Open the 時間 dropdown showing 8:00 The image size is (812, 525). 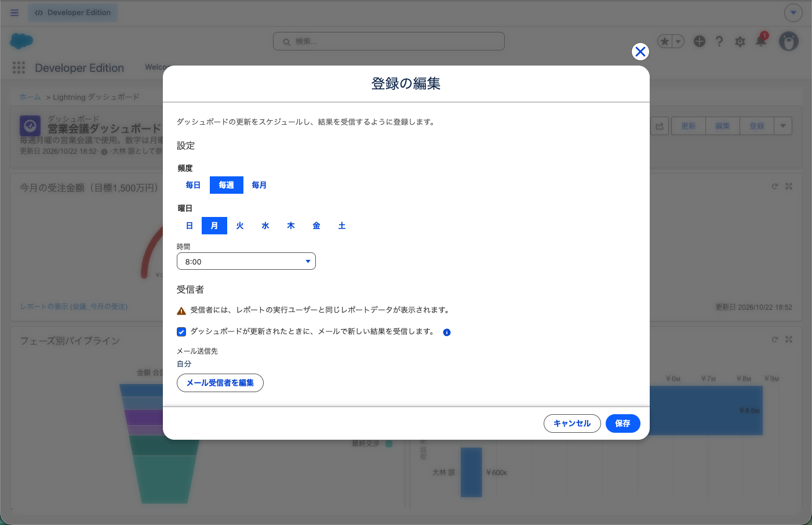(246, 261)
